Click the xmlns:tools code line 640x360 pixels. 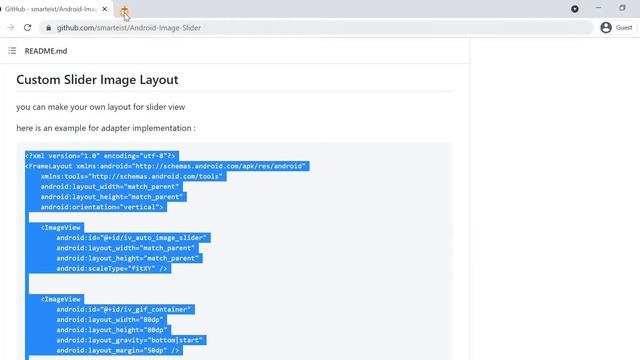coord(133,176)
